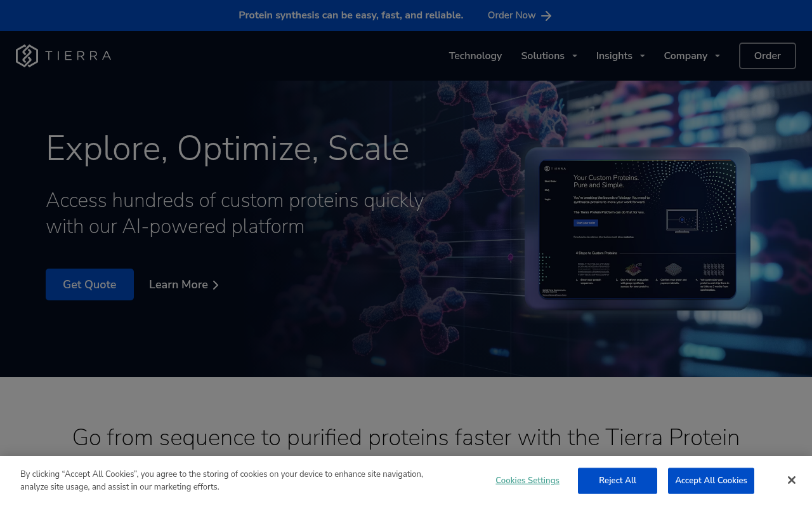
Task: Click the arrow icon next to Order Now
Action: tap(546, 15)
